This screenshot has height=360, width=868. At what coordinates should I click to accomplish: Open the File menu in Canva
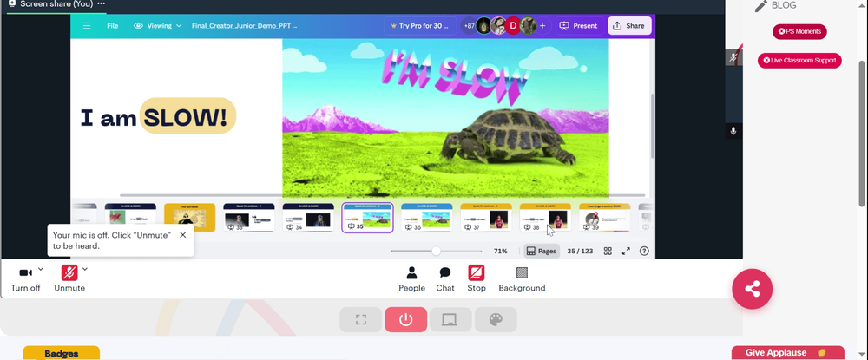coord(112,25)
